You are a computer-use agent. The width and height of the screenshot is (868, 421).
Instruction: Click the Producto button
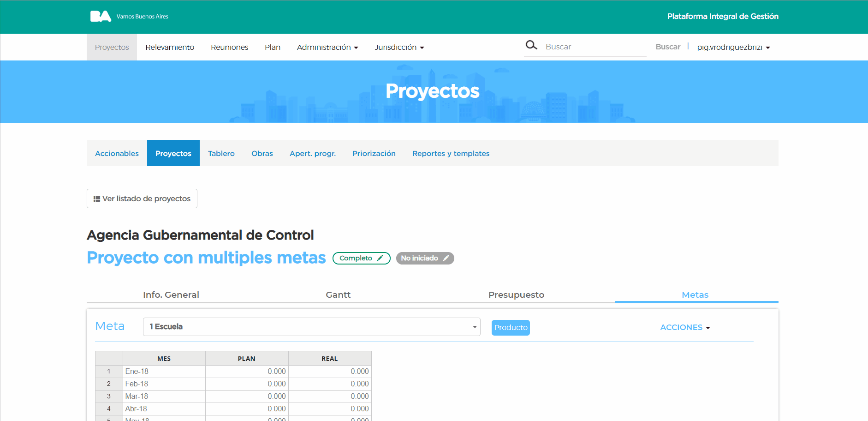click(511, 327)
